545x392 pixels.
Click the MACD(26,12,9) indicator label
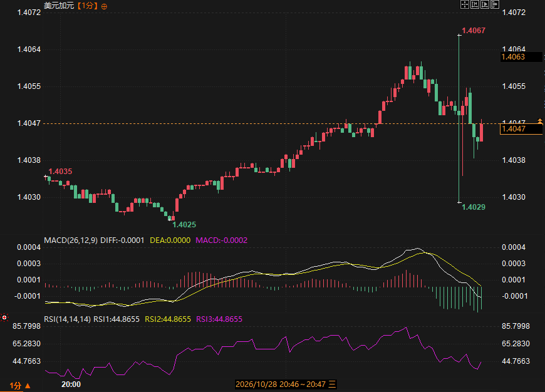71,240
